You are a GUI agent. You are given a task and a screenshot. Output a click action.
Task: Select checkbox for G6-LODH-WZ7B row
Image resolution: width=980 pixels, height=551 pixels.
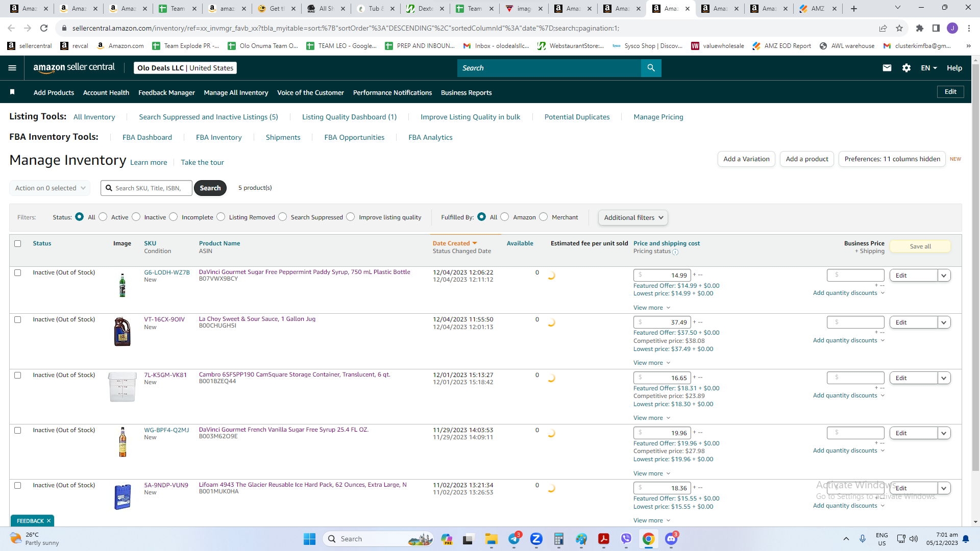click(18, 272)
